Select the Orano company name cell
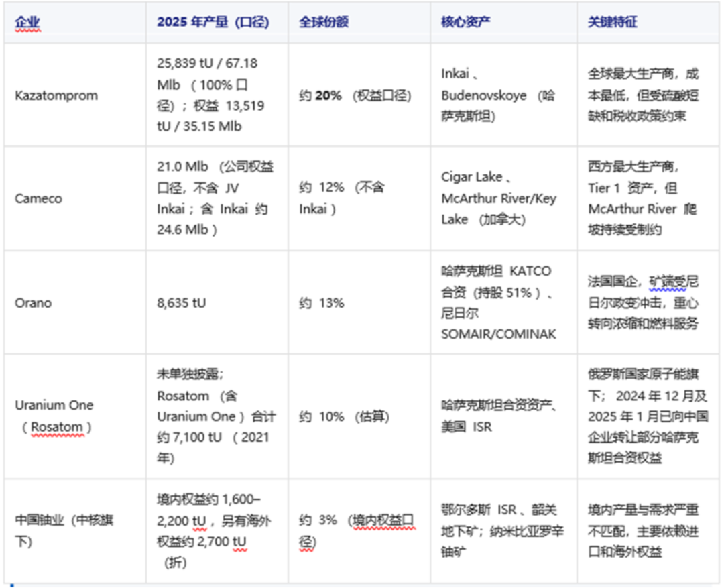This screenshot has width=724, height=588. (x=75, y=302)
